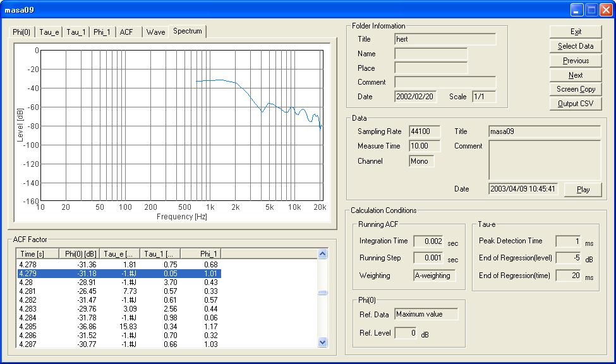Click Output CSV button
The width and height of the screenshot is (616, 364).
[x=576, y=104]
